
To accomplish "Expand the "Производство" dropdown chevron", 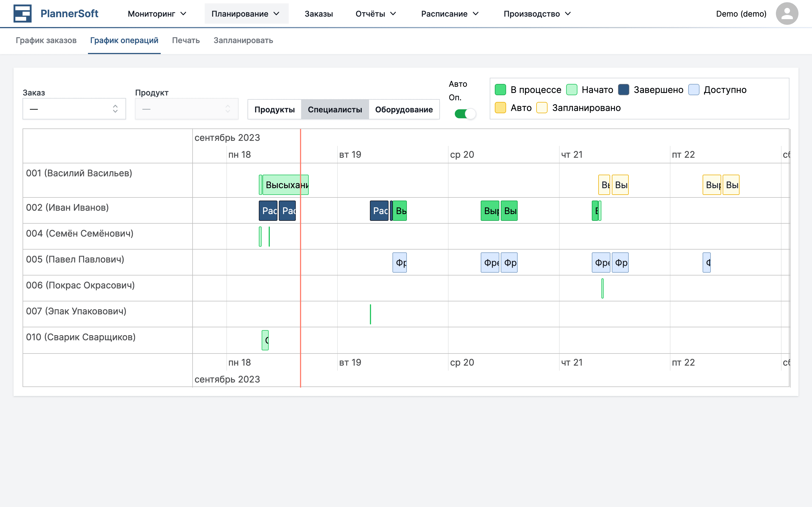I will [568, 14].
